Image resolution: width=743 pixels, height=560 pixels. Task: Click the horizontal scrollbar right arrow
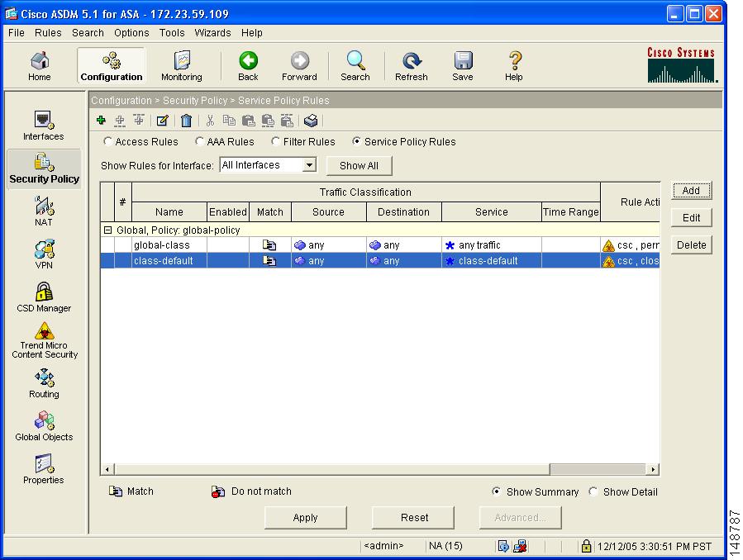click(x=653, y=469)
